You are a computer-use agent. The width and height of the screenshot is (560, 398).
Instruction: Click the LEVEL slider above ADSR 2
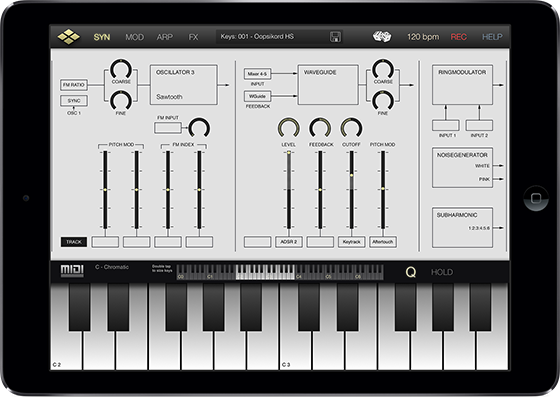(x=289, y=190)
